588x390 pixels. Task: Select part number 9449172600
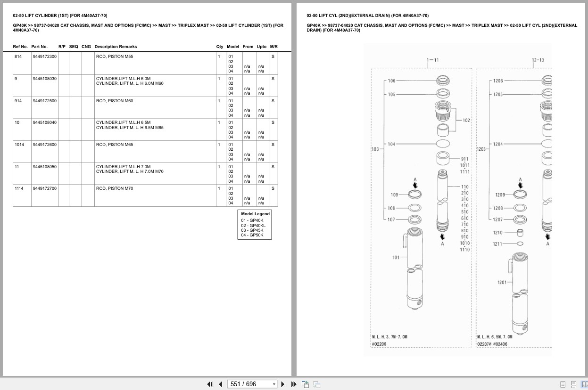pos(45,145)
